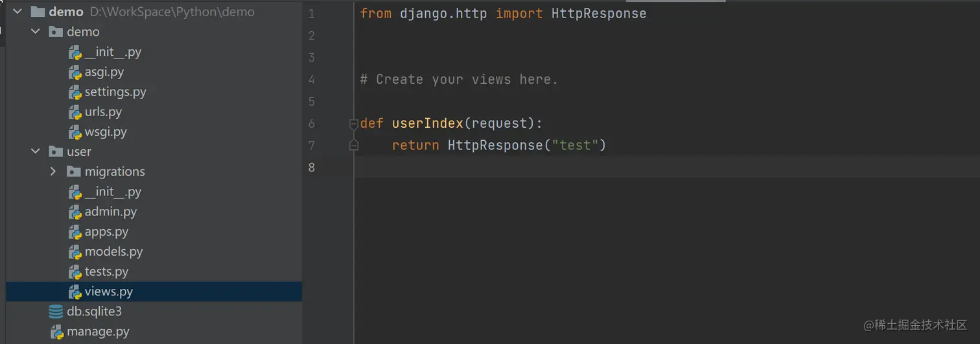Click the migrations folder icon

(74, 172)
